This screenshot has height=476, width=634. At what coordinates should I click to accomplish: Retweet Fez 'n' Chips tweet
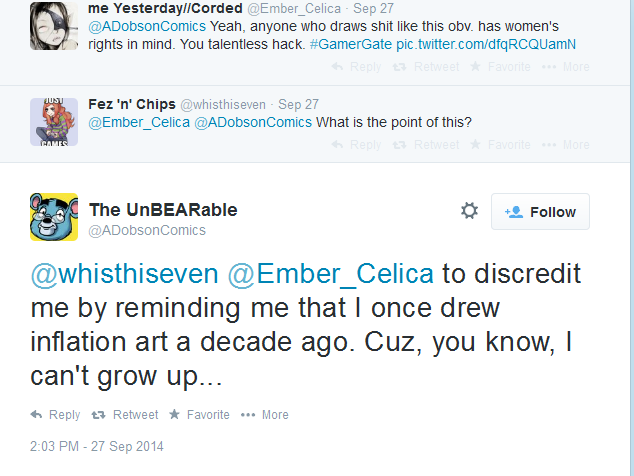426,145
